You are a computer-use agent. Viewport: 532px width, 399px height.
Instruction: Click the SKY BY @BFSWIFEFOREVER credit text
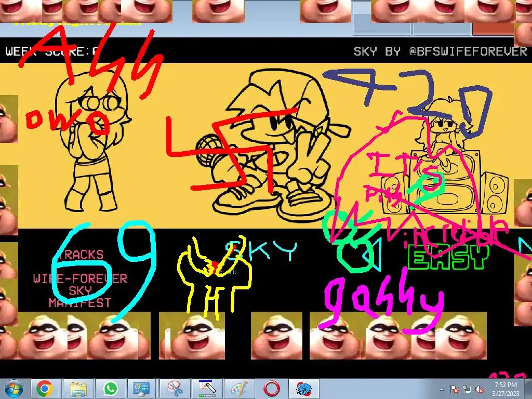(x=440, y=51)
